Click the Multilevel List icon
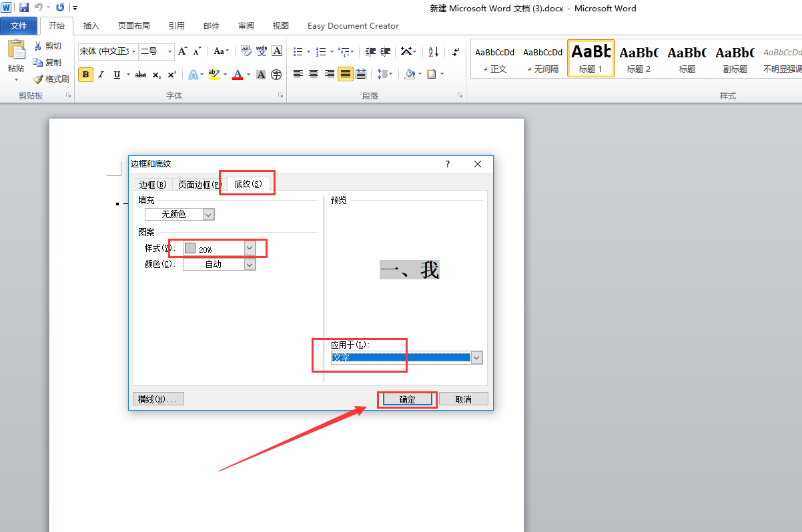Viewport: 802px width, 532px height. (x=344, y=51)
